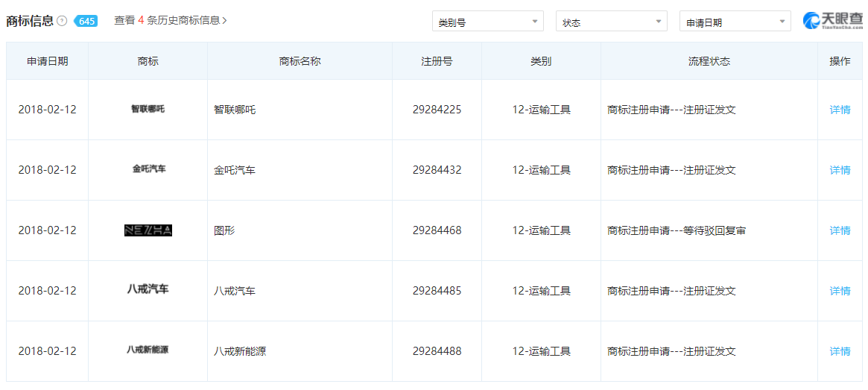Viewport: 868px width, 390px height.
Task: View the 4 historical trademark records link
Action: [x=171, y=21]
